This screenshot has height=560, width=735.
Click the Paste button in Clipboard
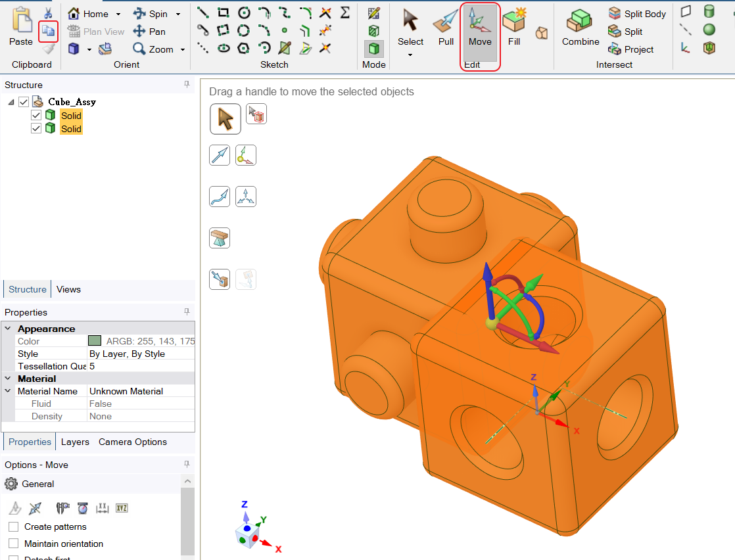tap(21, 27)
